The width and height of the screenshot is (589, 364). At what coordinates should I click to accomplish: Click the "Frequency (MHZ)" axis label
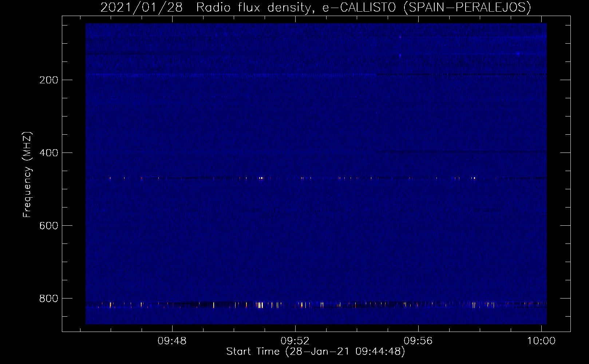click(27, 175)
